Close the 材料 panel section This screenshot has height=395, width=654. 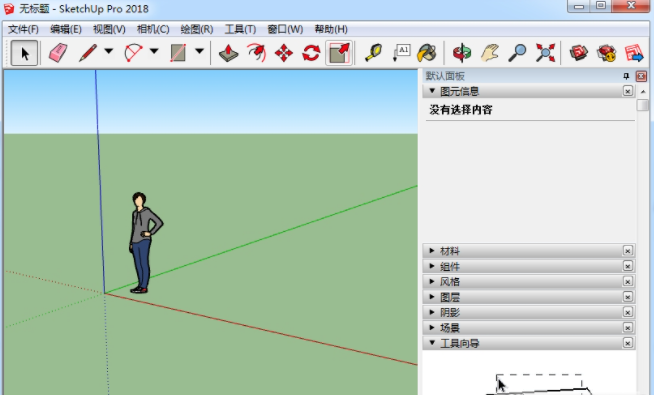pyautogui.click(x=628, y=251)
